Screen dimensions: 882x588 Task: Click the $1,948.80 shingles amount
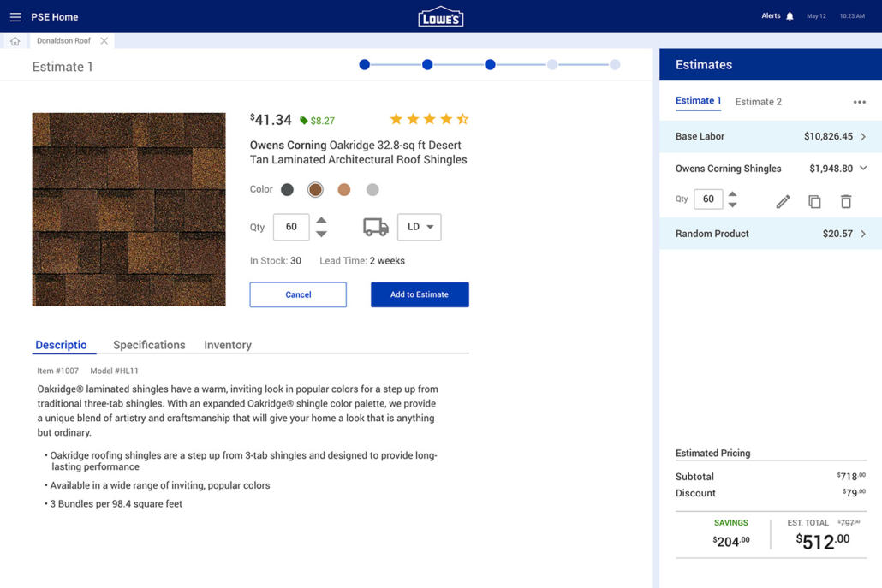tap(831, 169)
